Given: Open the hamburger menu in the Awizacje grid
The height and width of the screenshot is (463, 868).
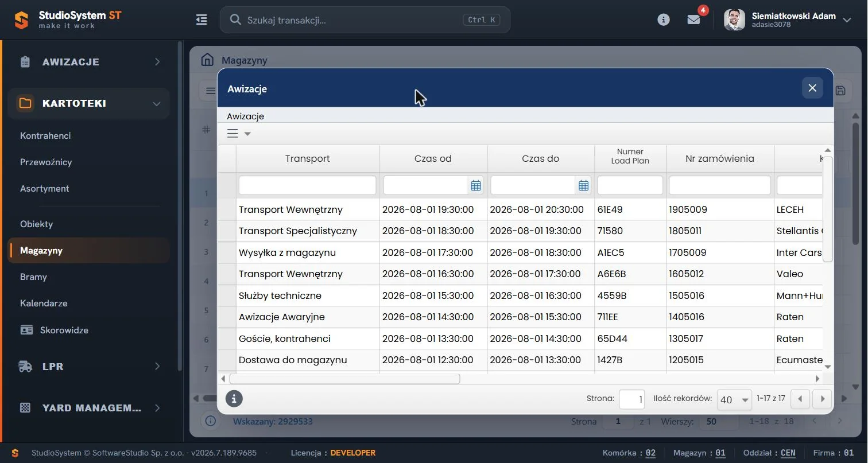Looking at the screenshot, I should pyautogui.click(x=232, y=134).
